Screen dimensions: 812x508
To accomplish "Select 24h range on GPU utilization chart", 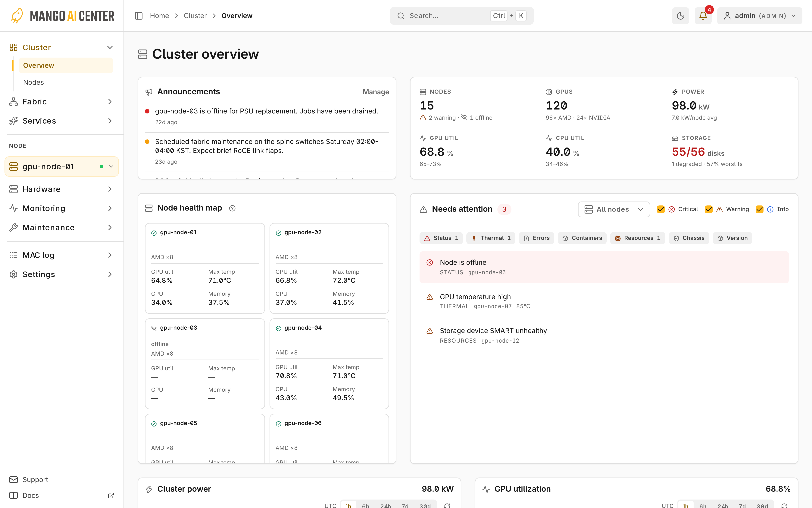I will pos(722,506).
